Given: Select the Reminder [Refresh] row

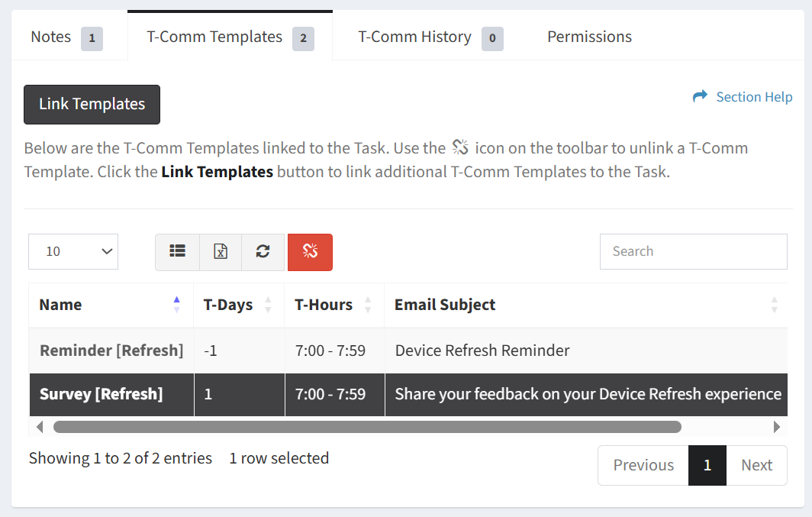Looking at the screenshot, I should coord(111,351).
